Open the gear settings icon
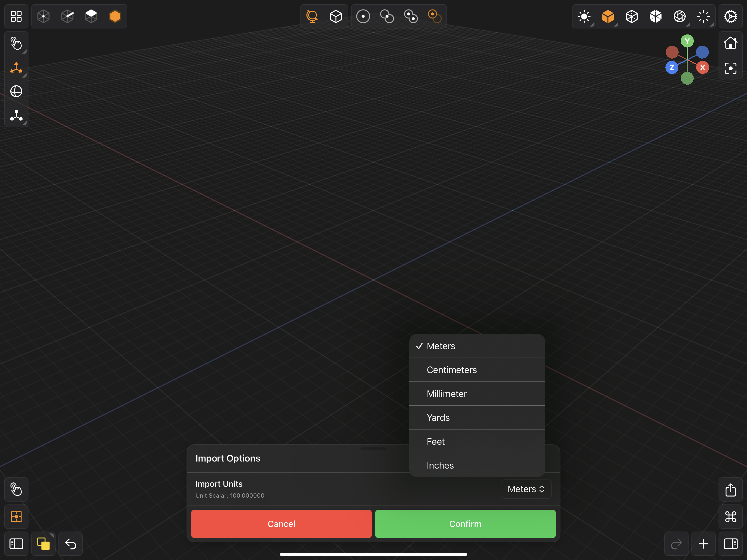 730,16
